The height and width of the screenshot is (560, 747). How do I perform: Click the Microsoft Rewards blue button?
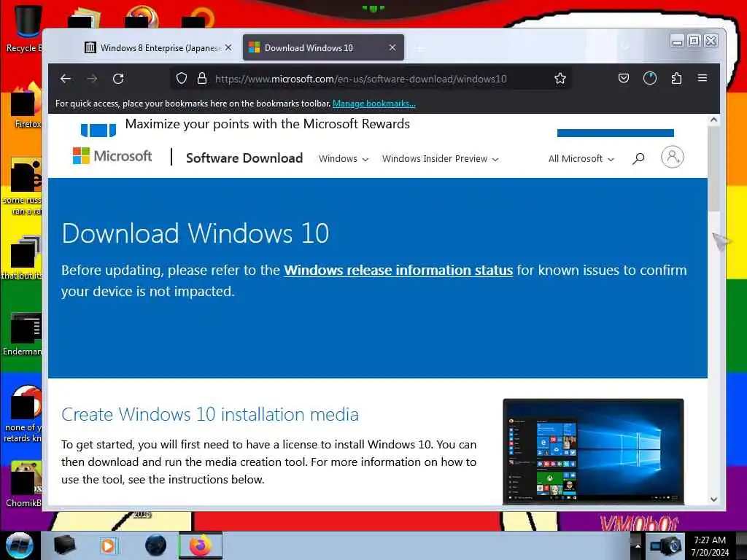tap(616, 133)
